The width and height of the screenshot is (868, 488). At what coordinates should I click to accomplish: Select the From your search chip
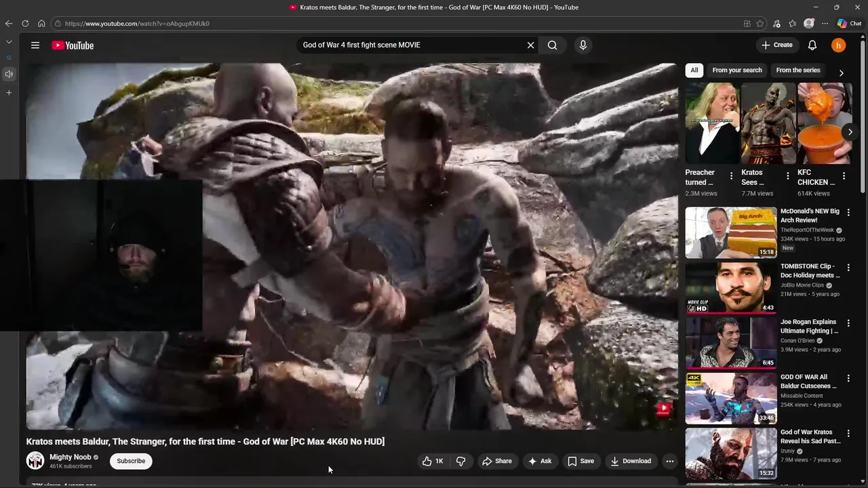pos(737,70)
